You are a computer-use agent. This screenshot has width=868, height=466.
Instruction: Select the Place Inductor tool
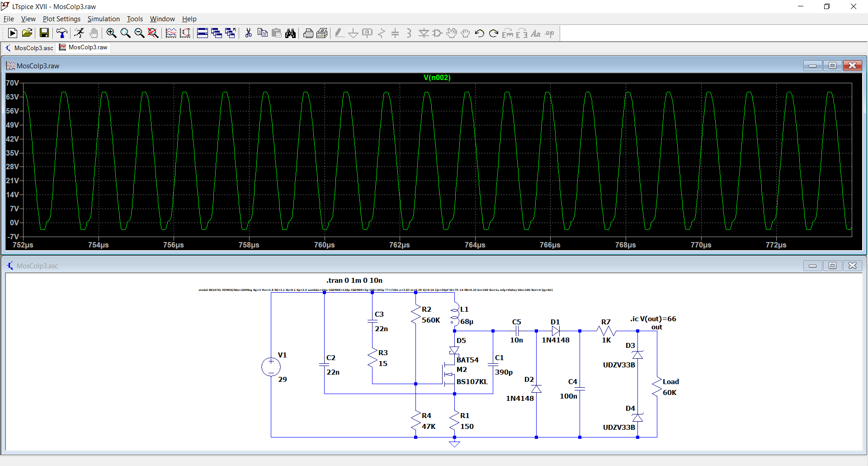(x=409, y=33)
